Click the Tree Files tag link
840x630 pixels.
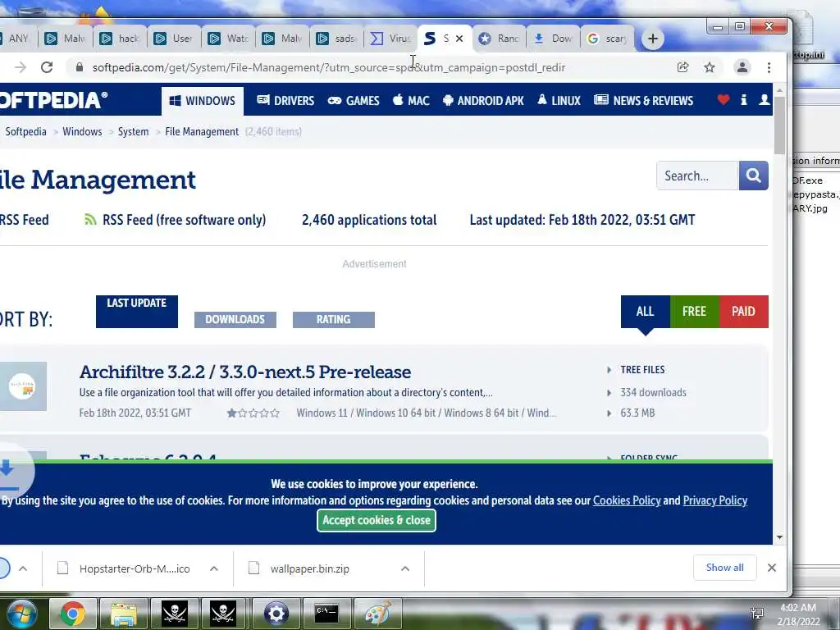pyautogui.click(x=642, y=370)
